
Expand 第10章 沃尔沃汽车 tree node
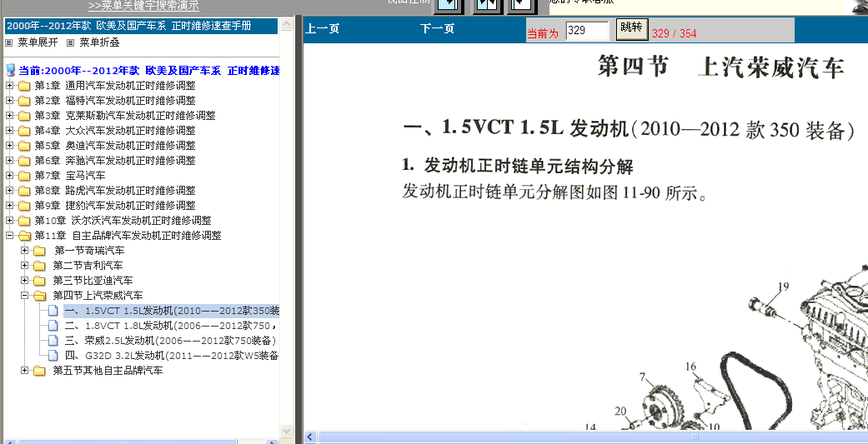[x=9, y=220]
